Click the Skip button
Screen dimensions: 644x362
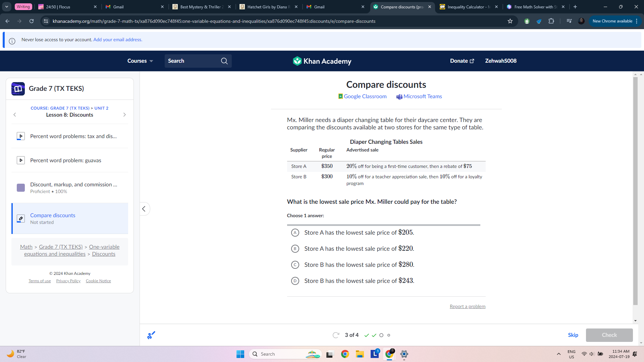tap(573, 335)
